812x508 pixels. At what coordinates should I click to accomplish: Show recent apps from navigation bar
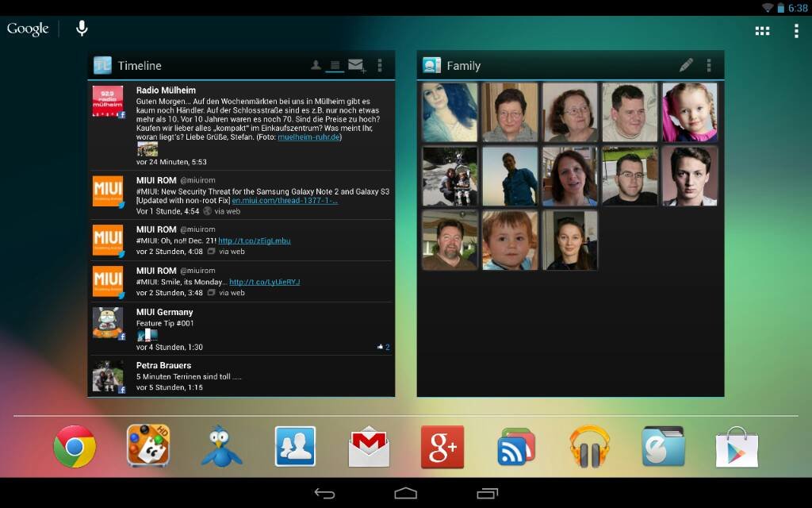pyautogui.click(x=487, y=493)
